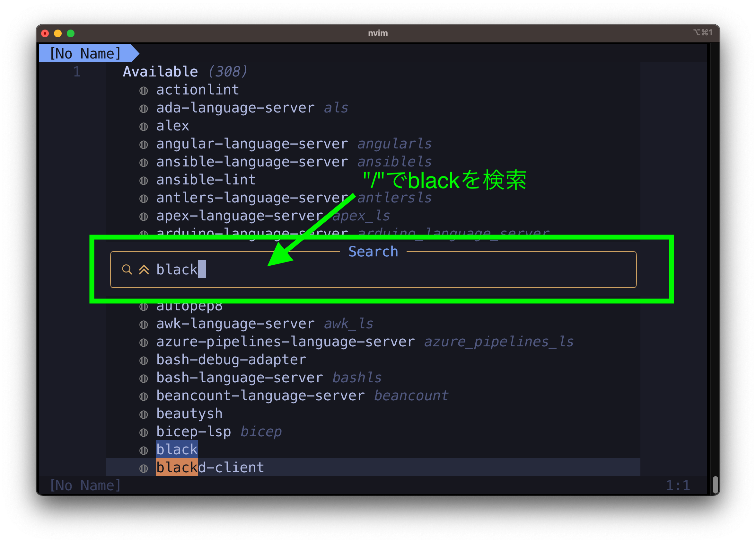The image size is (756, 543).
Task: Minimize the nvim window with yellow button
Action: (58, 33)
